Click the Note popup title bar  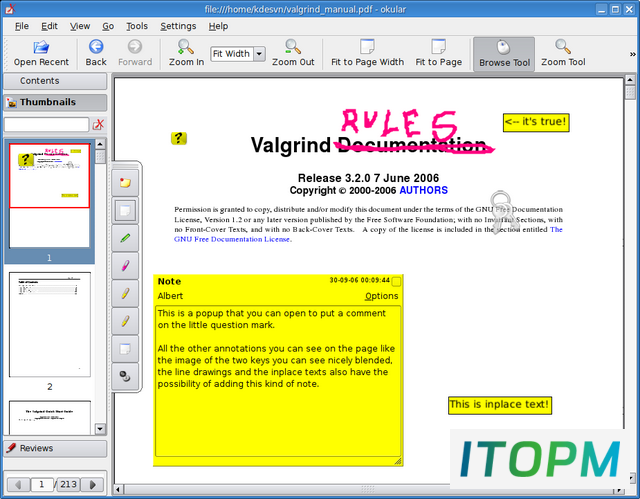click(278, 281)
